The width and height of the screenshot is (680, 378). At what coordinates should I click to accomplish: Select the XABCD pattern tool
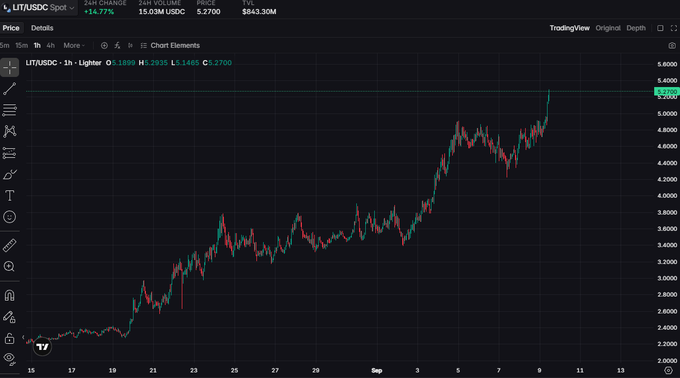pyautogui.click(x=10, y=131)
